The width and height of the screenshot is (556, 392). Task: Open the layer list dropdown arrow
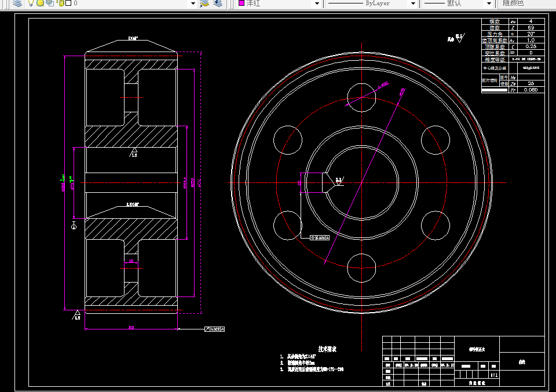193,3
